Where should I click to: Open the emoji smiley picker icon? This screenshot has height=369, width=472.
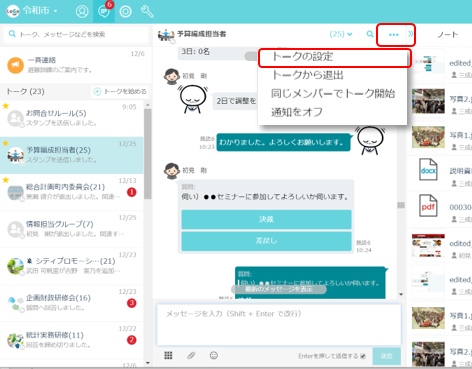click(214, 355)
